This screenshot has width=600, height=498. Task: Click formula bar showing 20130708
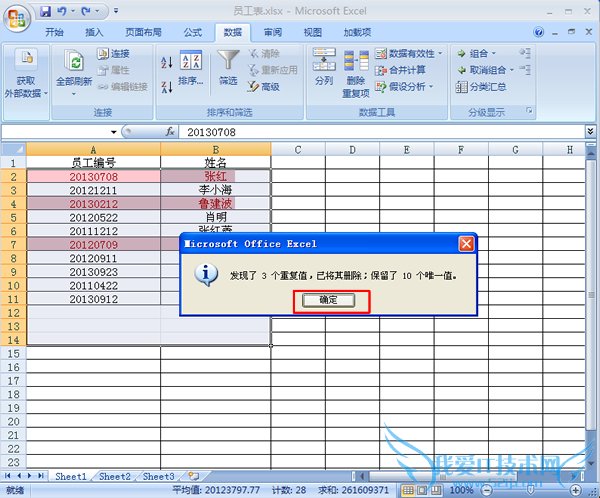[381, 132]
